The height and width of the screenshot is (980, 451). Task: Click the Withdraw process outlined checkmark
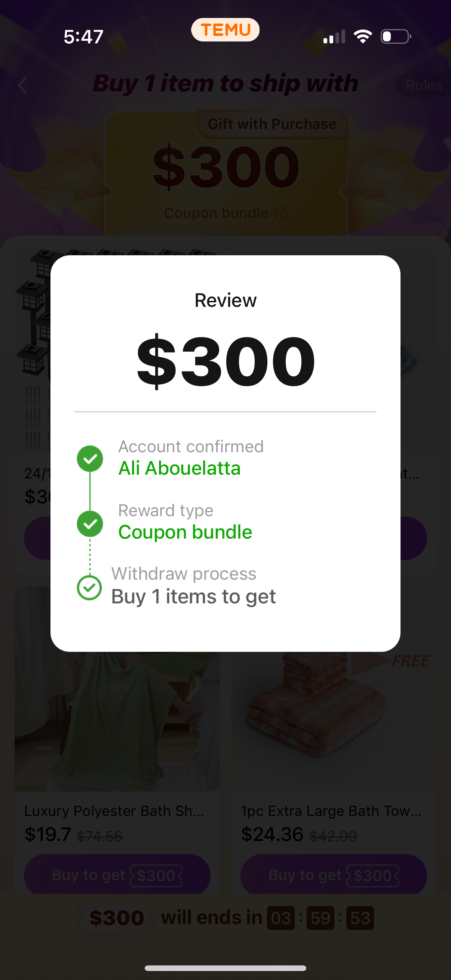[89, 588]
